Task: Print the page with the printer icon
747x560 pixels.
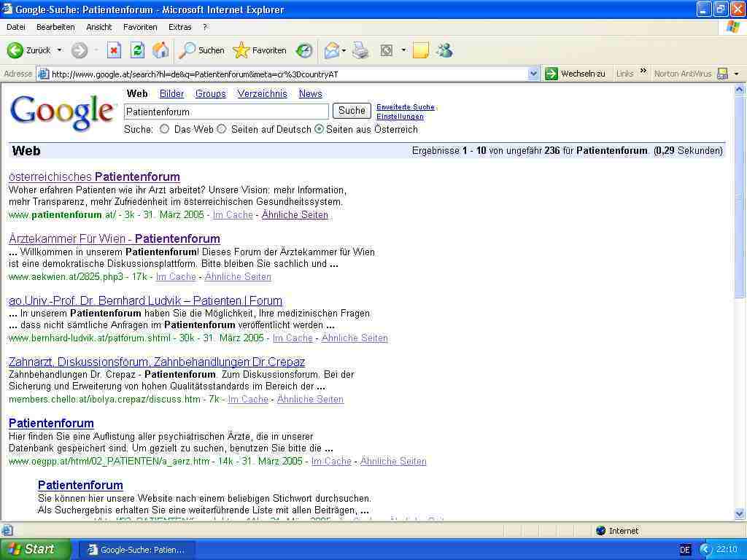Action: [x=360, y=50]
